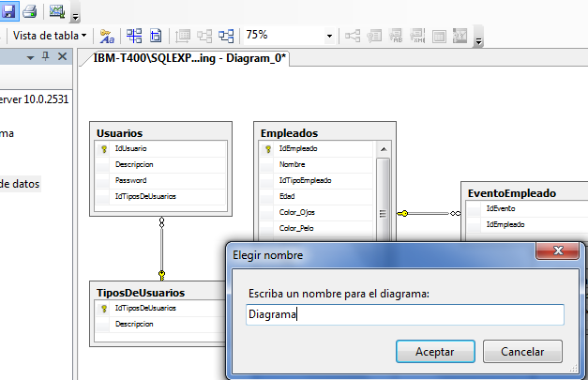Screen dimensions: 588x380
Task: Select the Descripcion column in TiposDeUsuarios
Action: coord(161,324)
